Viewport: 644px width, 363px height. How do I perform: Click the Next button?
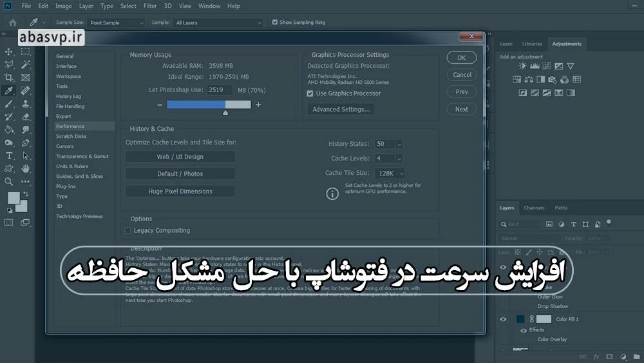pos(462,110)
